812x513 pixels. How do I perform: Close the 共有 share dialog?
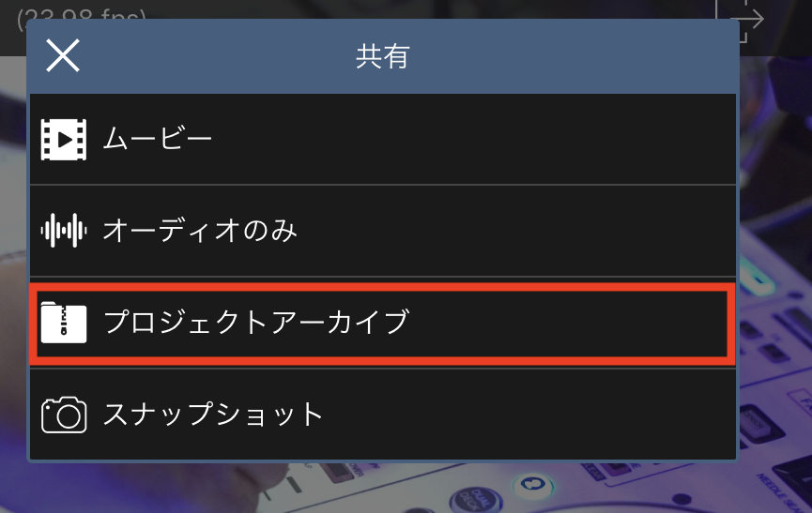pos(63,56)
